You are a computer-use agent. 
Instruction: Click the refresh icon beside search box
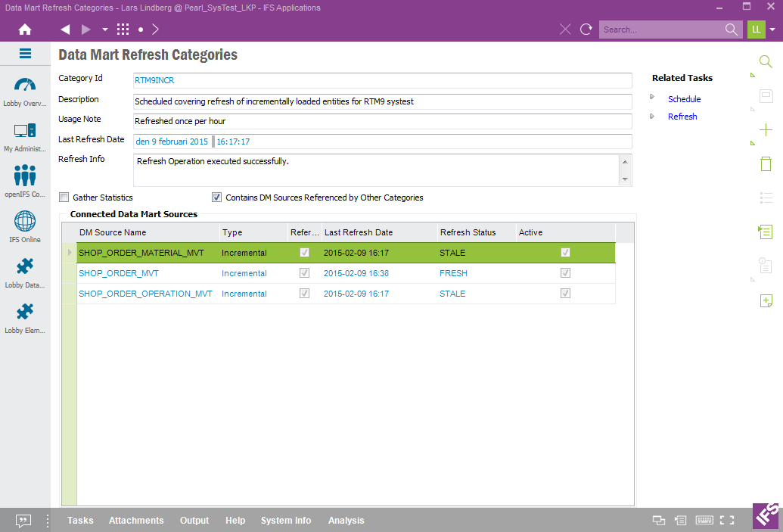(586, 30)
